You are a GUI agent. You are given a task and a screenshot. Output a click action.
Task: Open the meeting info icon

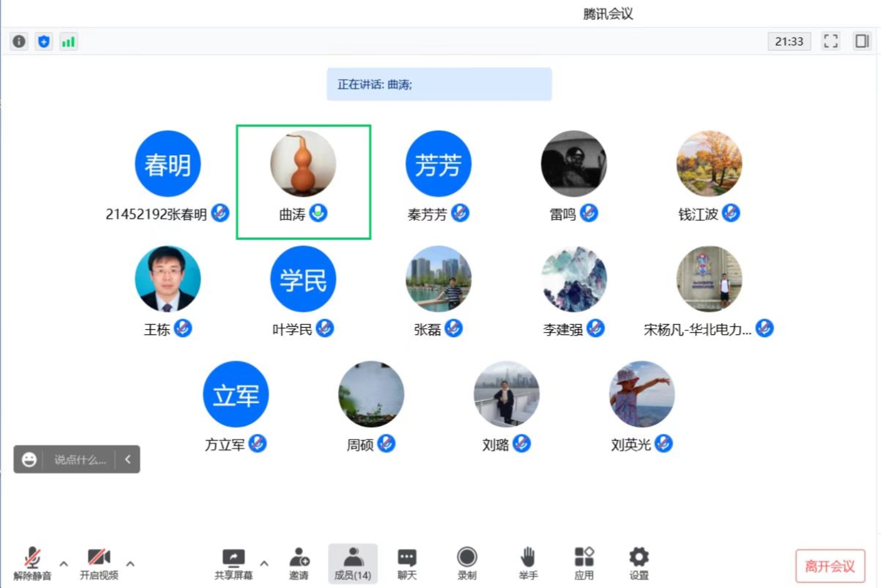coord(19,41)
